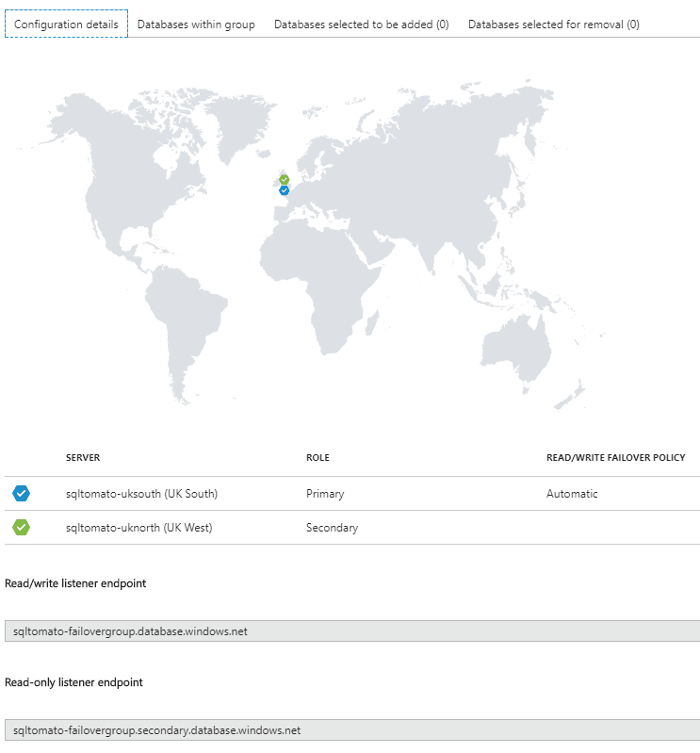Open Databases selected for removal tab
This screenshot has height=753, width=700.
click(554, 24)
